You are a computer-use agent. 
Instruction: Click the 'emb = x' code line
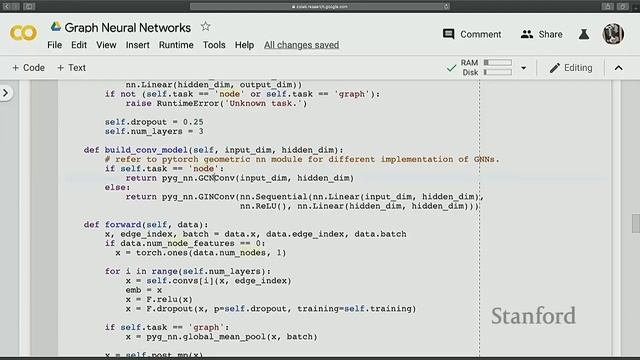click(144, 290)
